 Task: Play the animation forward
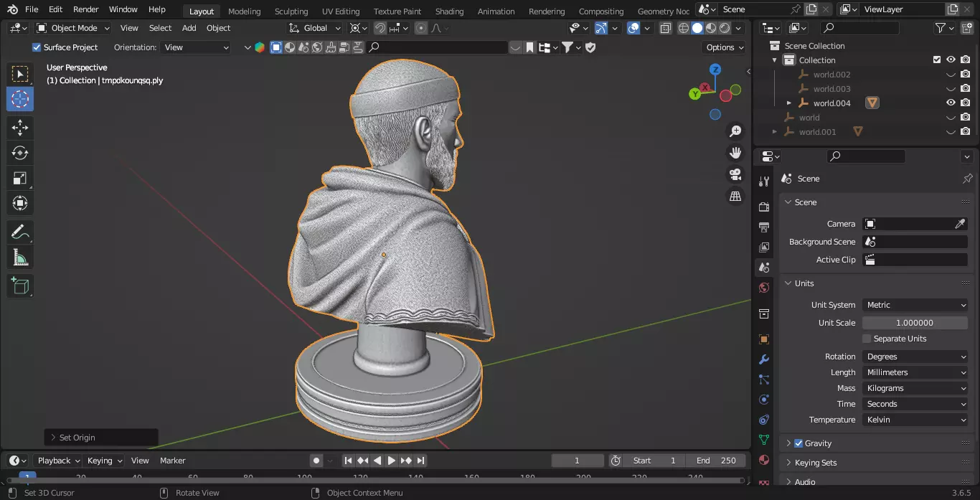click(392, 461)
